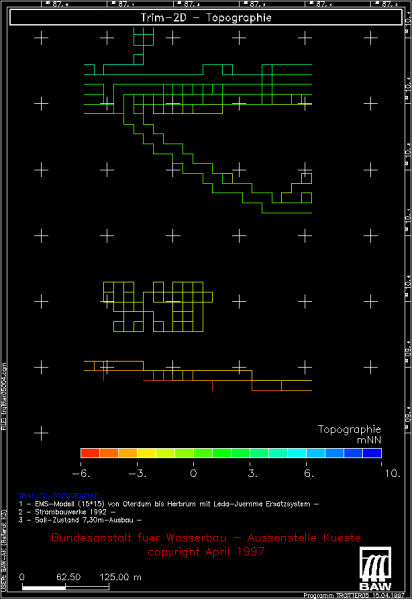This screenshot has width=412, height=599.
Task: Click the yellow grid cell cluster
Action: pyautogui.click(x=158, y=307)
